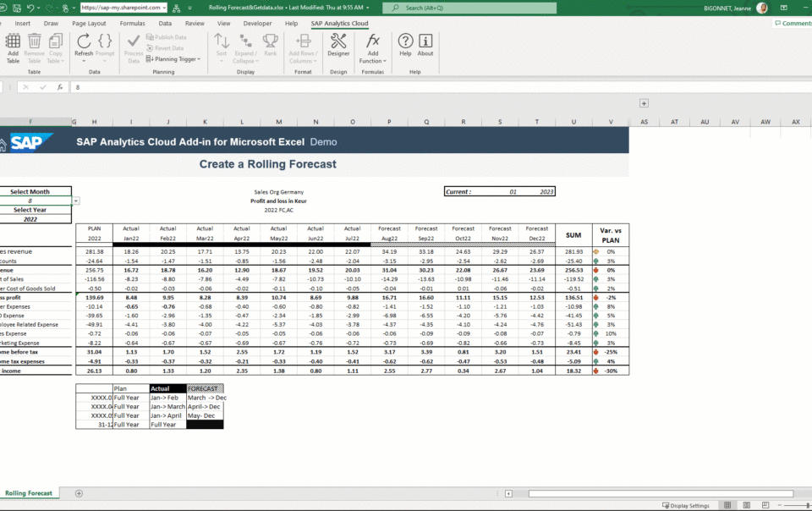Switch to Page Break Preview icon

(x=765, y=505)
